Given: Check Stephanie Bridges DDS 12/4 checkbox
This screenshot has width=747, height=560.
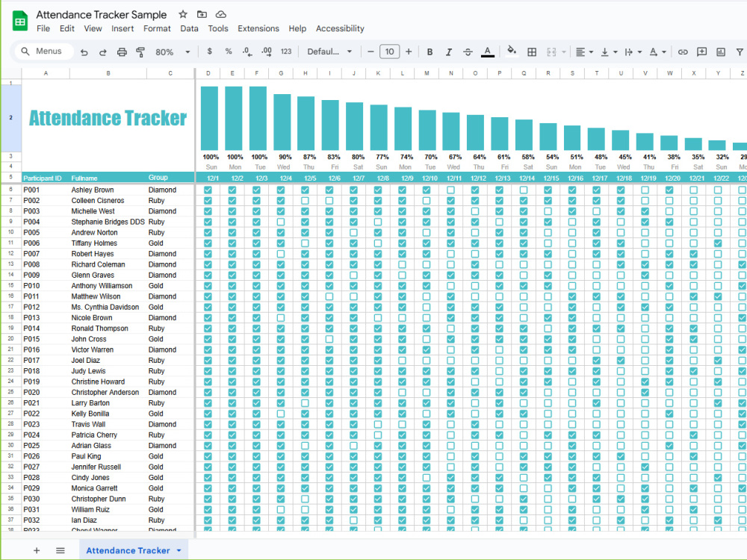Looking at the screenshot, I should 281,222.
